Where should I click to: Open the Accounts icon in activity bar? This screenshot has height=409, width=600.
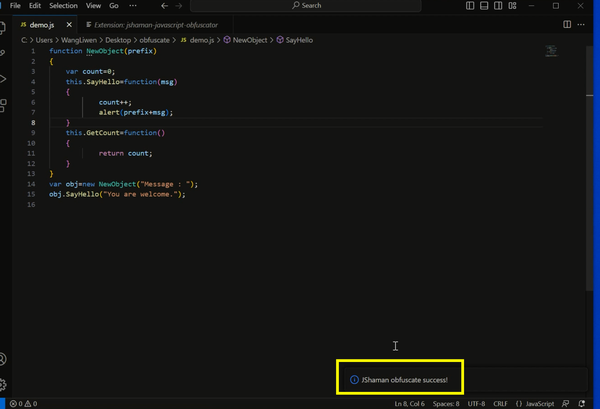(3, 359)
